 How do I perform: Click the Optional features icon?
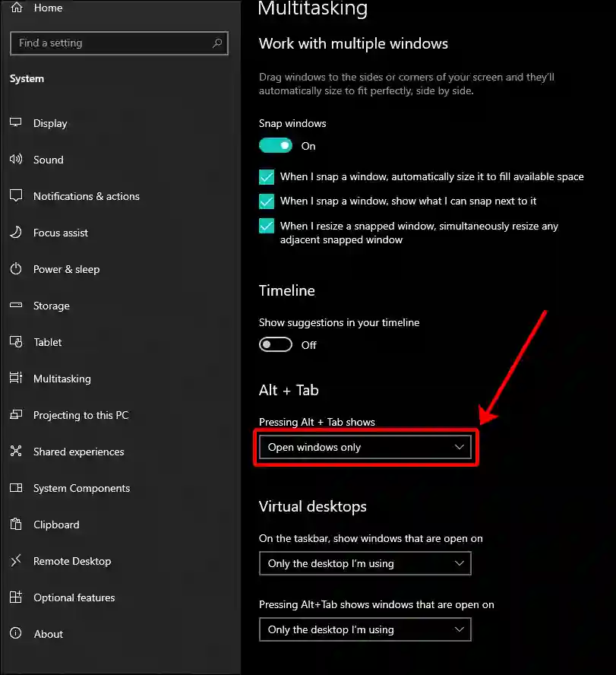point(16,597)
